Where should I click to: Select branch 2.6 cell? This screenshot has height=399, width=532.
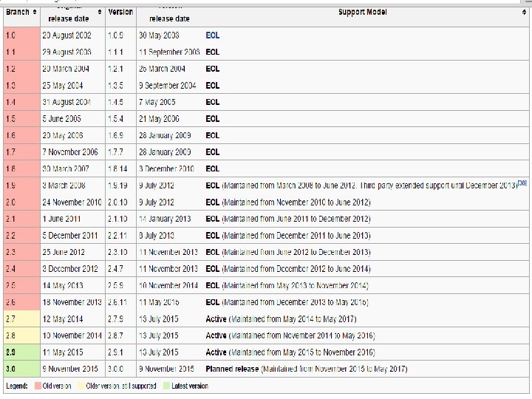coord(21,302)
